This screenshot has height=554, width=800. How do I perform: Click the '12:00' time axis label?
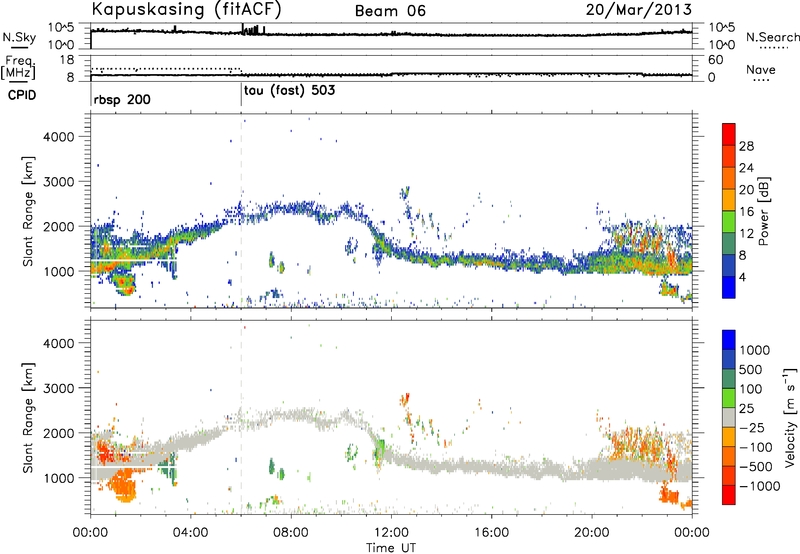[x=391, y=533]
